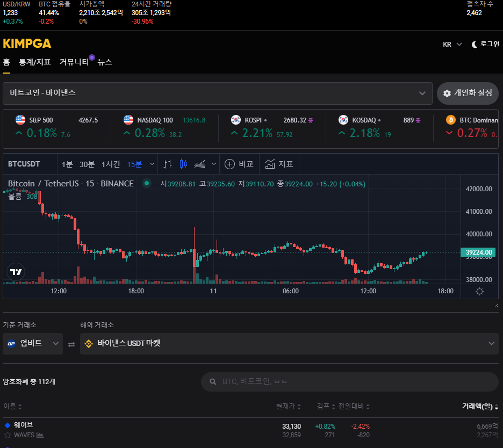Click the 39224.00 current price label
The width and height of the screenshot is (503, 448).
478,252
